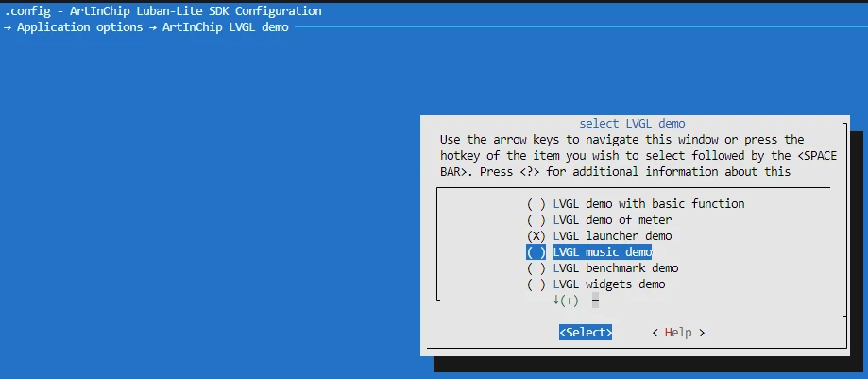Click the 'LVGL launcher demo' entry text

(x=612, y=236)
